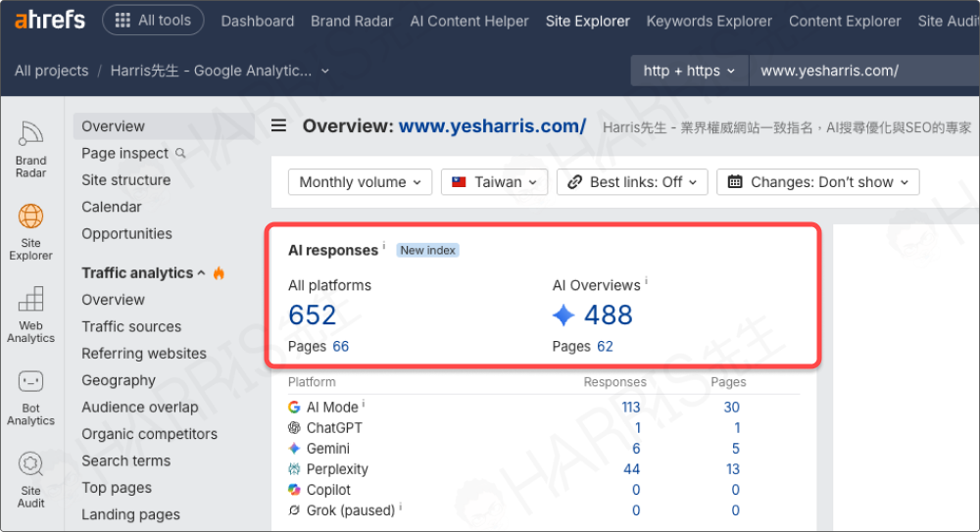Click the Gemini responses value 6
Image resolution: width=980 pixels, height=532 pixels.
tap(636, 449)
